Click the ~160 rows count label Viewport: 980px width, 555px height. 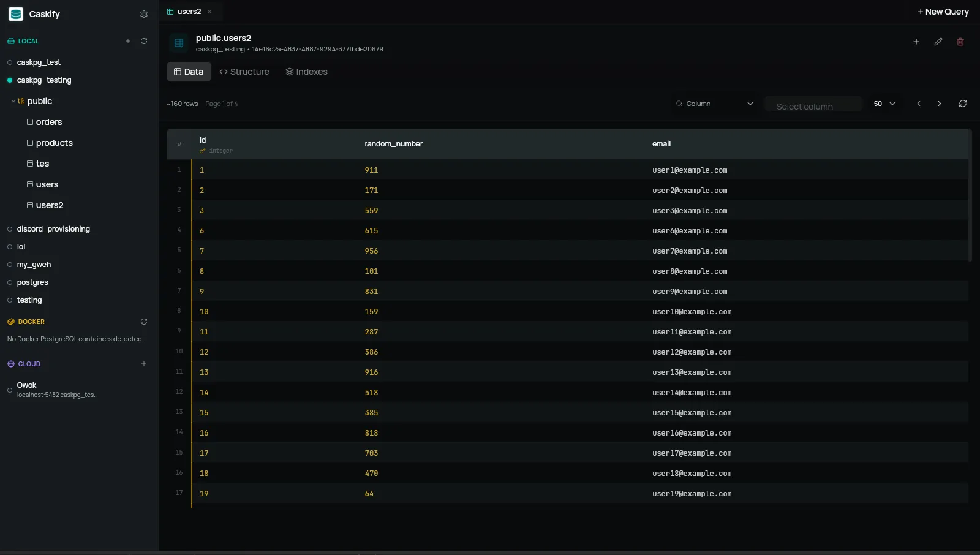coord(183,104)
